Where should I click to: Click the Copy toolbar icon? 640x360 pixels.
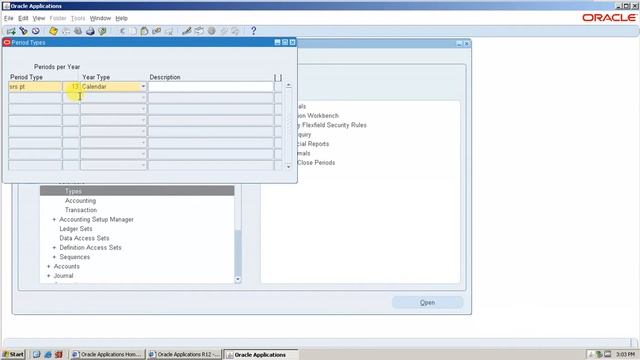point(133,31)
